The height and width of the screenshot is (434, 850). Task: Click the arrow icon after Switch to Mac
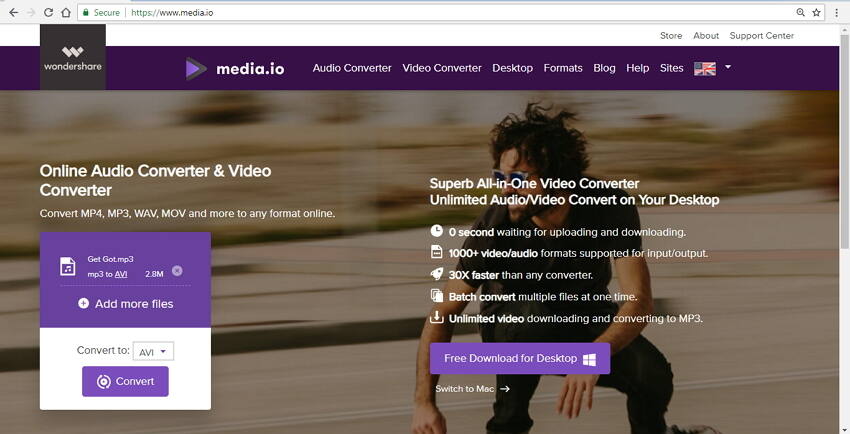point(505,388)
